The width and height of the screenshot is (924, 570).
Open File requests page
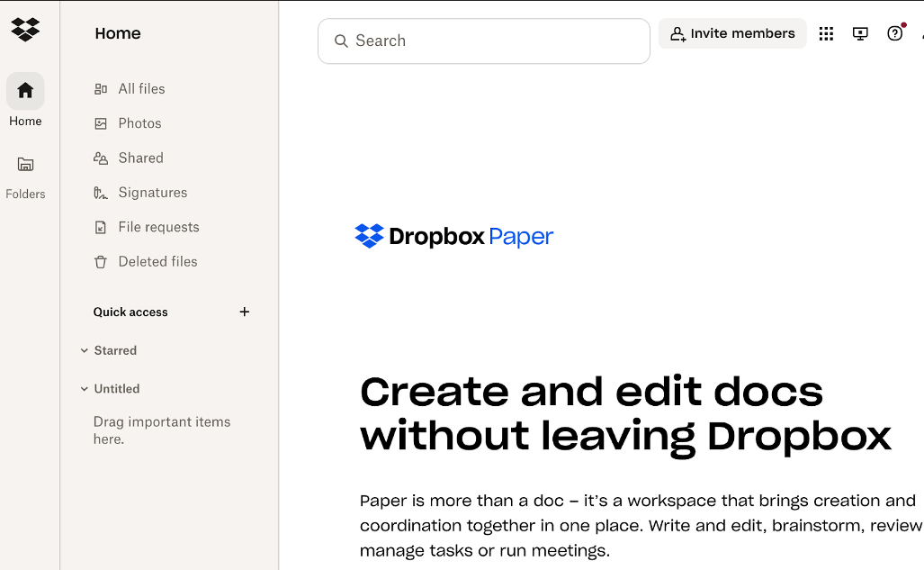pos(158,227)
